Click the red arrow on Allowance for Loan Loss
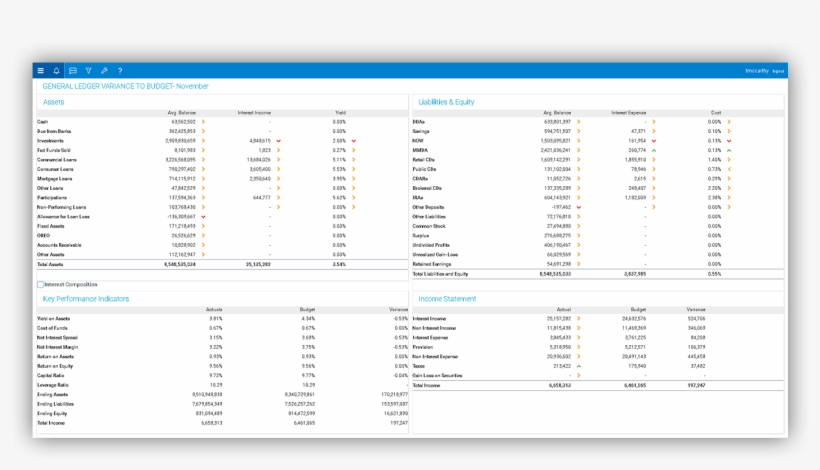This screenshot has width=820, height=470. pos(203,216)
